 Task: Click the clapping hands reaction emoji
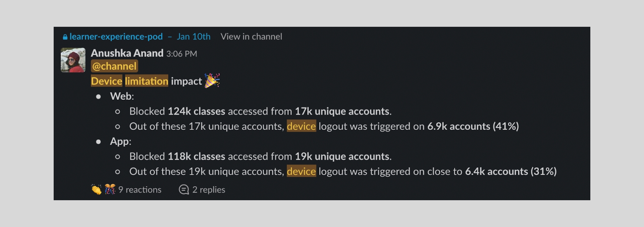tap(96, 190)
